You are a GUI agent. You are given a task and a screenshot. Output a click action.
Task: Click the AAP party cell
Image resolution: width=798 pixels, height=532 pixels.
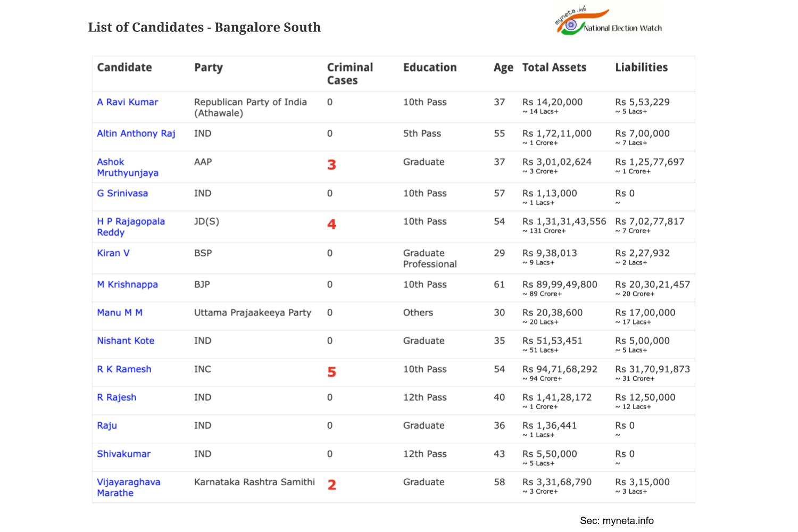(203, 162)
